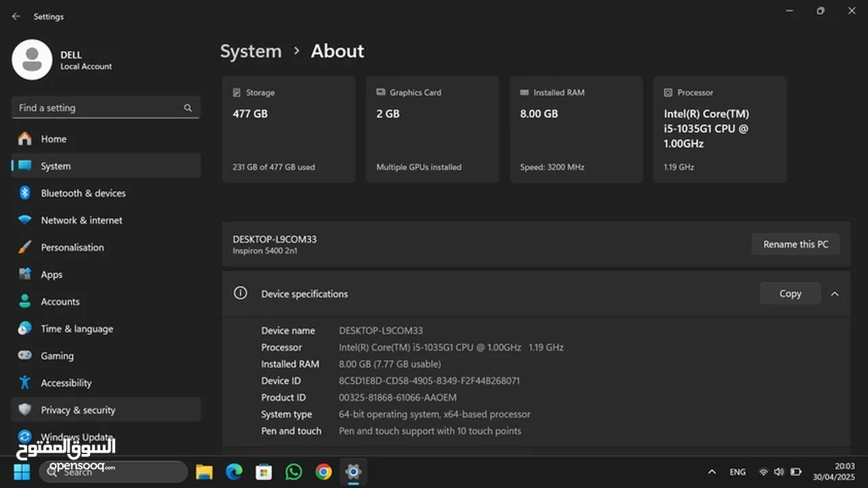Click the Device specifications info icon
Screen dimensions: 868x488
[x=240, y=293]
